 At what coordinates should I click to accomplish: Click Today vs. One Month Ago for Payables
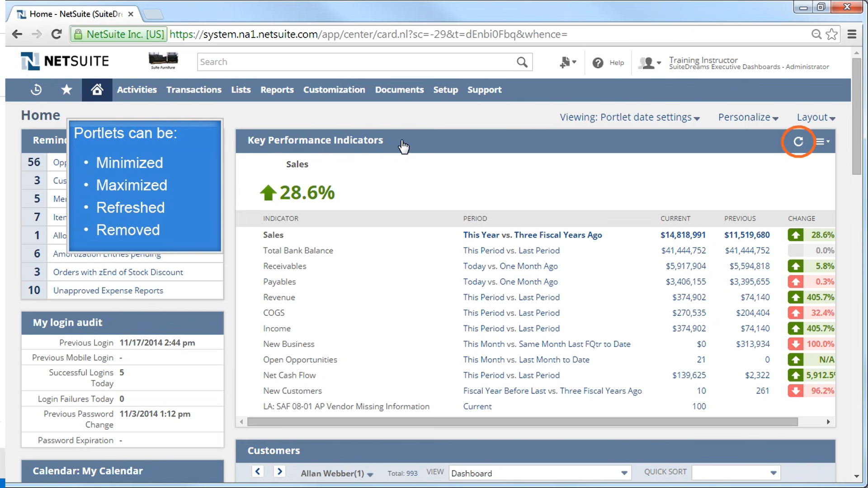(x=510, y=282)
